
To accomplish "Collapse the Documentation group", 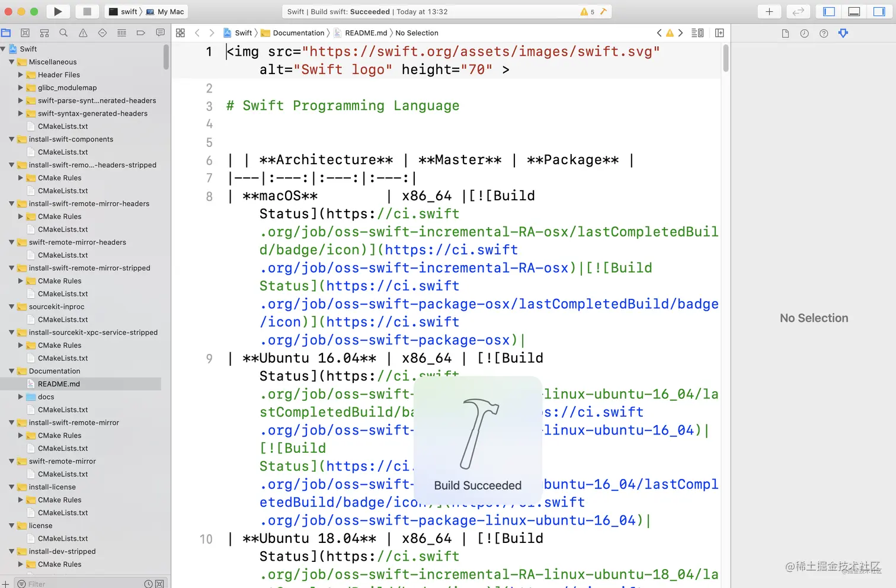I will pyautogui.click(x=11, y=371).
